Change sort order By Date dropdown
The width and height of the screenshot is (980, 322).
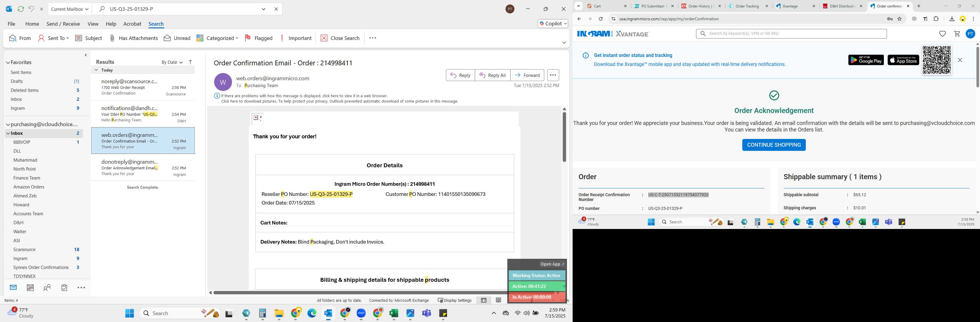point(172,62)
